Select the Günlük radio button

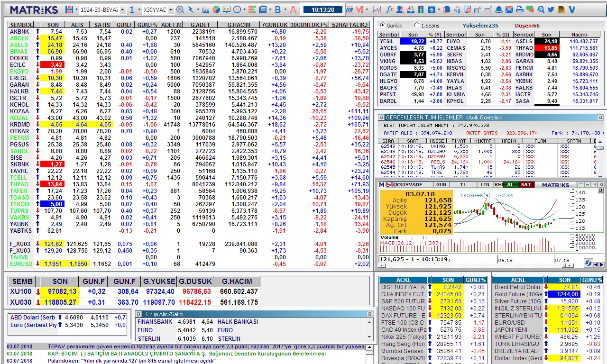click(383, 25)
